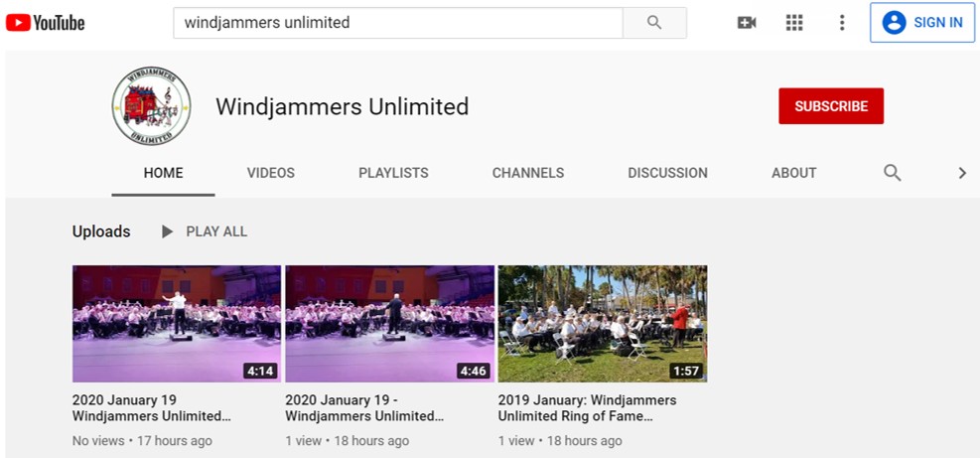Select the Channels tab
The image size is (980, 458).
click(528, 173)
